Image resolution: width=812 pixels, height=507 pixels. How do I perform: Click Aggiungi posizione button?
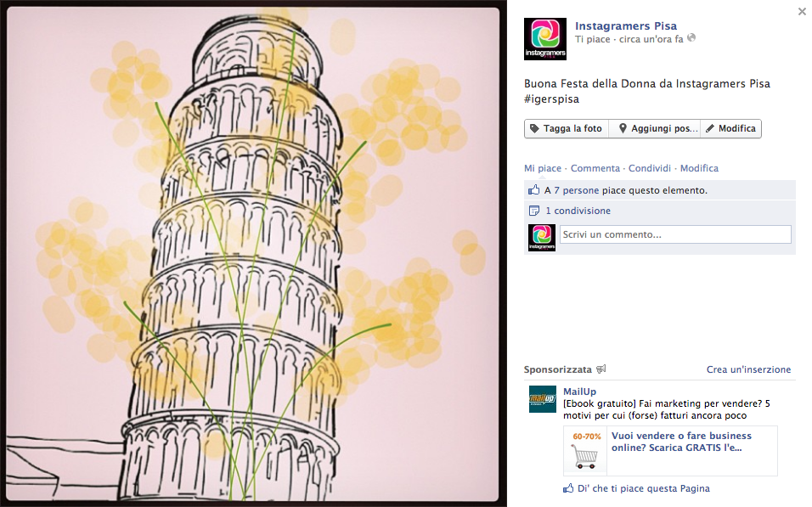[x=655, y=128]
